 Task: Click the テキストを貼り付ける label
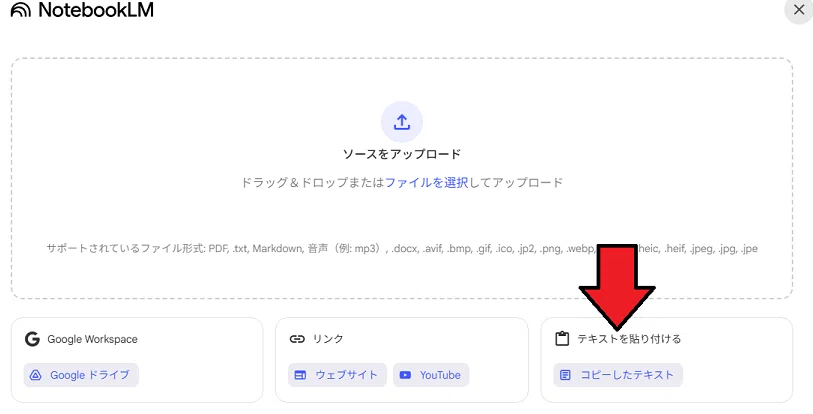point(629,339)
